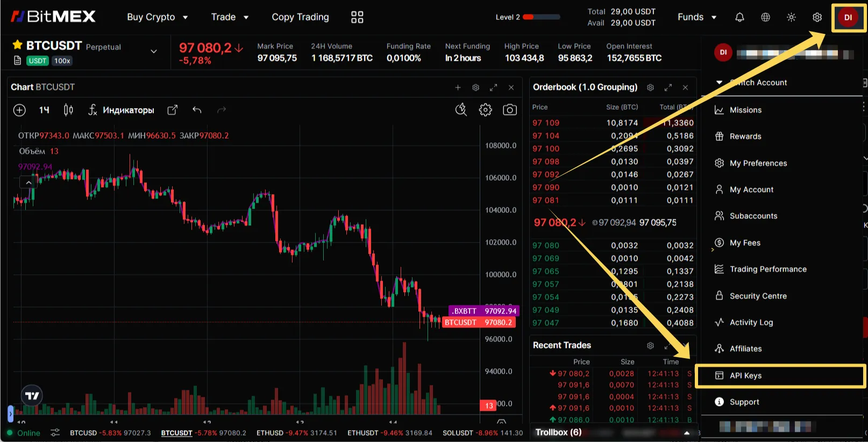Open the Funds dropdown menu

click(696, 17)
